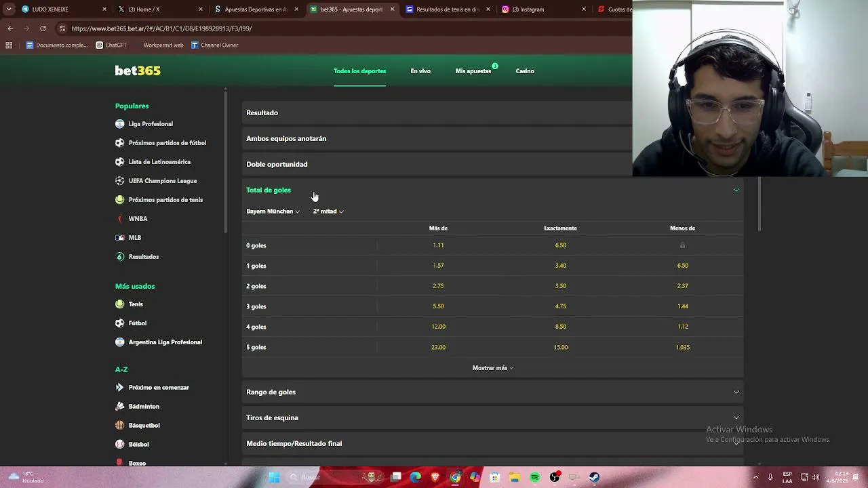Image resolution: width=868 pixels, height=488 pixels.
Task: Expand Mostrar más to see more goals
Action: [x=493, y=368]
